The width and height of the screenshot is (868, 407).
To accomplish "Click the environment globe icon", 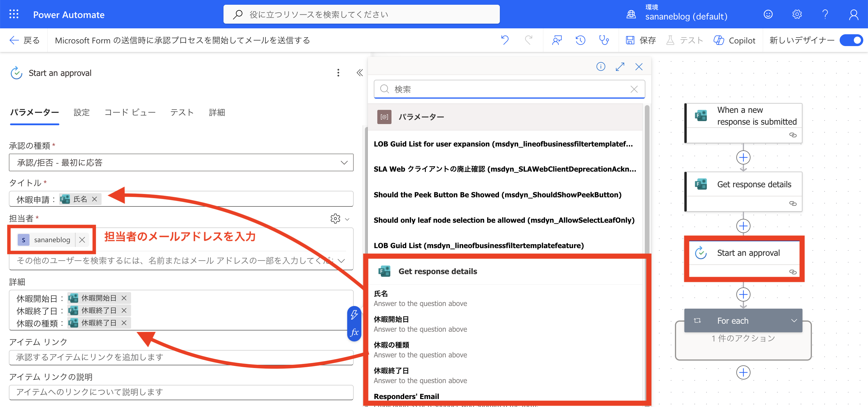I will click(x=631, y=14).
